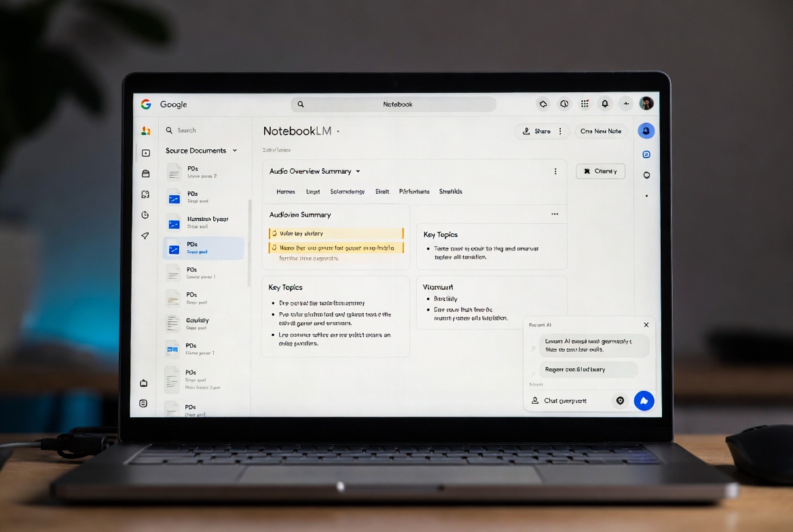Switch to the Eiralt tab

click(x=382, y=191)
